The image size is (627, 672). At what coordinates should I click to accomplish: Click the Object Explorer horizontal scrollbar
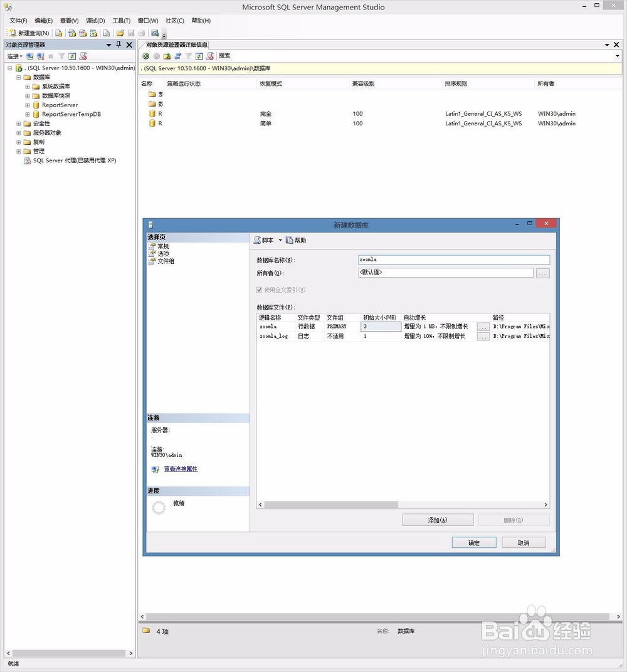[x=70, y=653]
